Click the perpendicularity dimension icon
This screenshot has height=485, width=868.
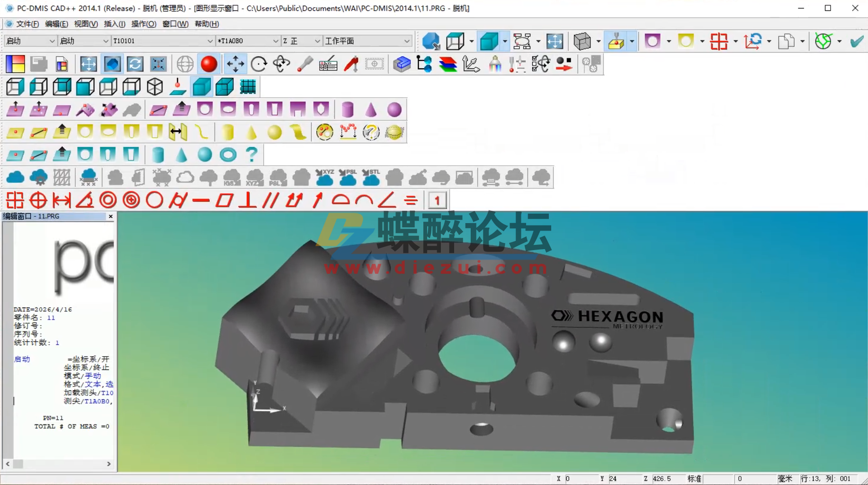pos(248,200)
